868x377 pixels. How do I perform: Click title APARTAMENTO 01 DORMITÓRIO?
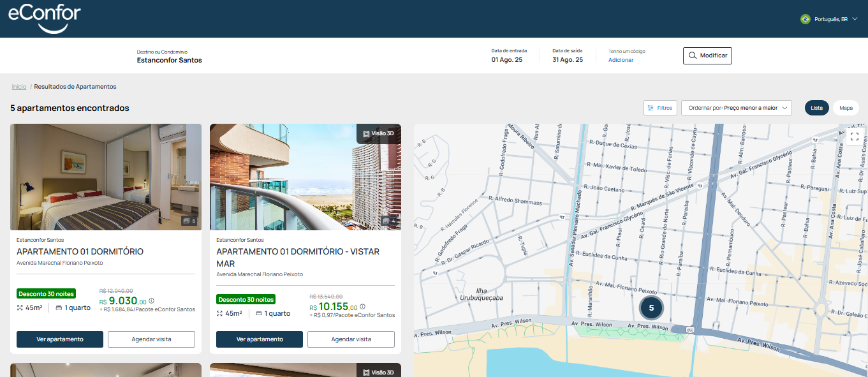pos(80,251)
